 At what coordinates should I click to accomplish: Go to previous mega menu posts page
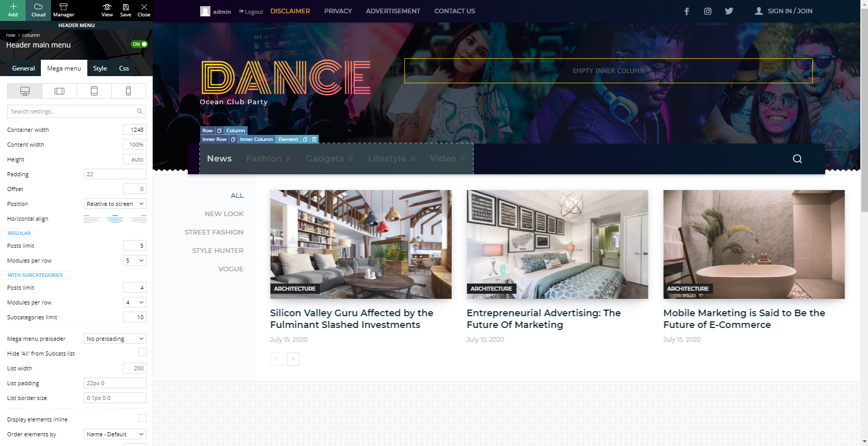pyautogui.click(x=277, y=359)
